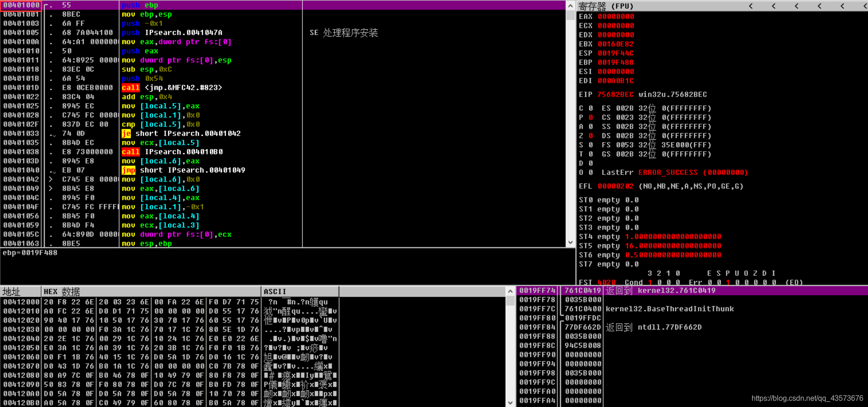The image size is (868, 407).
Task: Select the EAX register value
Action: pos(616,16)
